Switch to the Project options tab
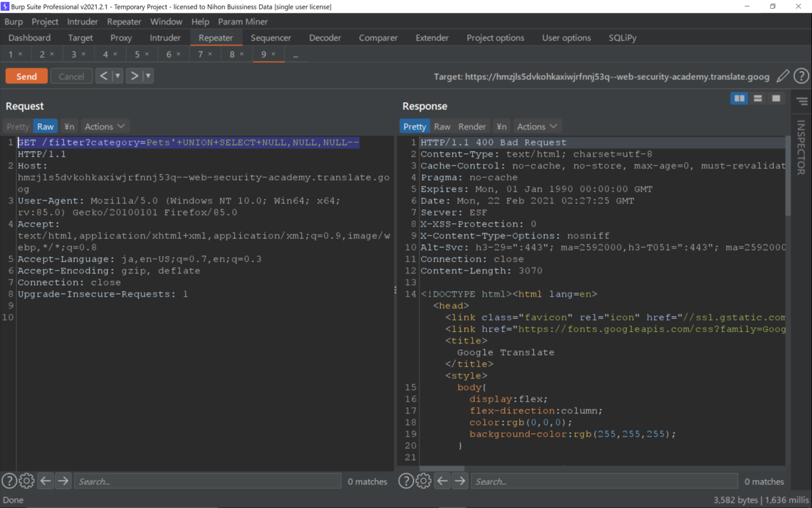 [495, 38]
